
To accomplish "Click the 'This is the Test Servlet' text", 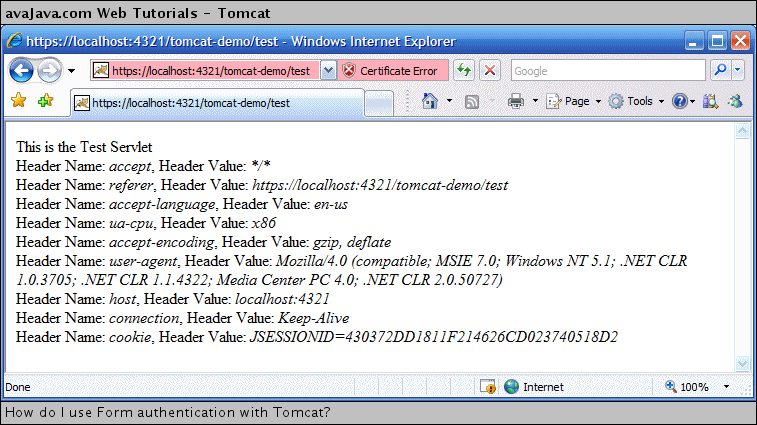I will (84, 147).
